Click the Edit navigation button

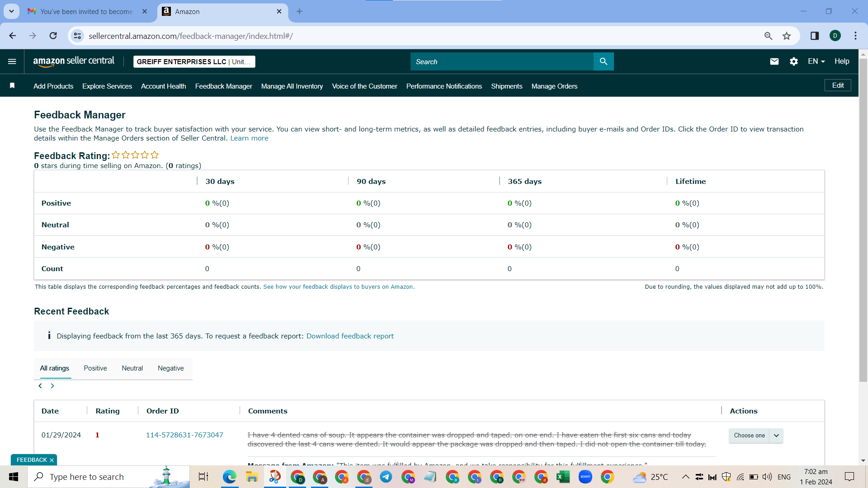[838, 85]
